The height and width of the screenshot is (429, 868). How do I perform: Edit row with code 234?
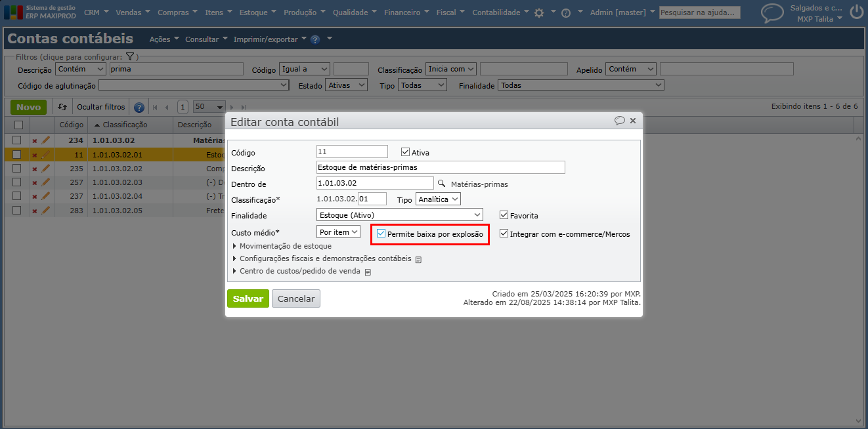(45, 140)
